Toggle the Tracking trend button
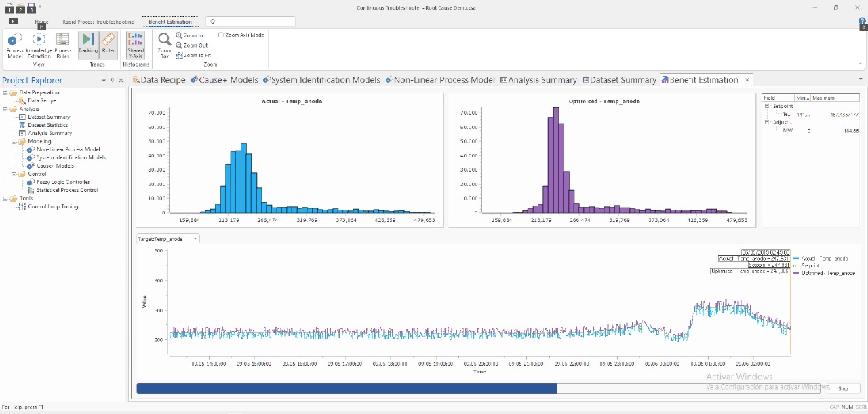Viewport: 868px width, 414px height. coord(88,44)
